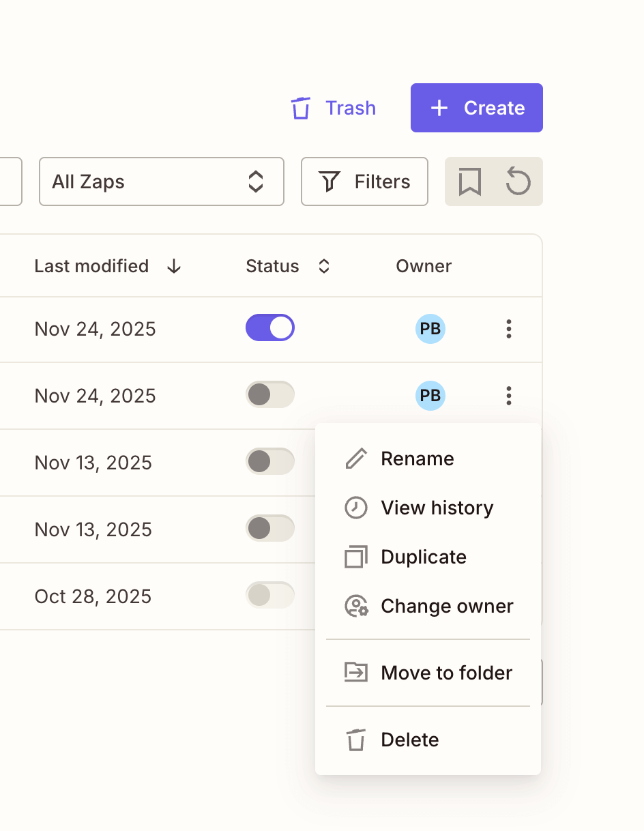644x831 pixels.
Task: Click the reset filters circular arrow icon
Action: pos(518,182)
